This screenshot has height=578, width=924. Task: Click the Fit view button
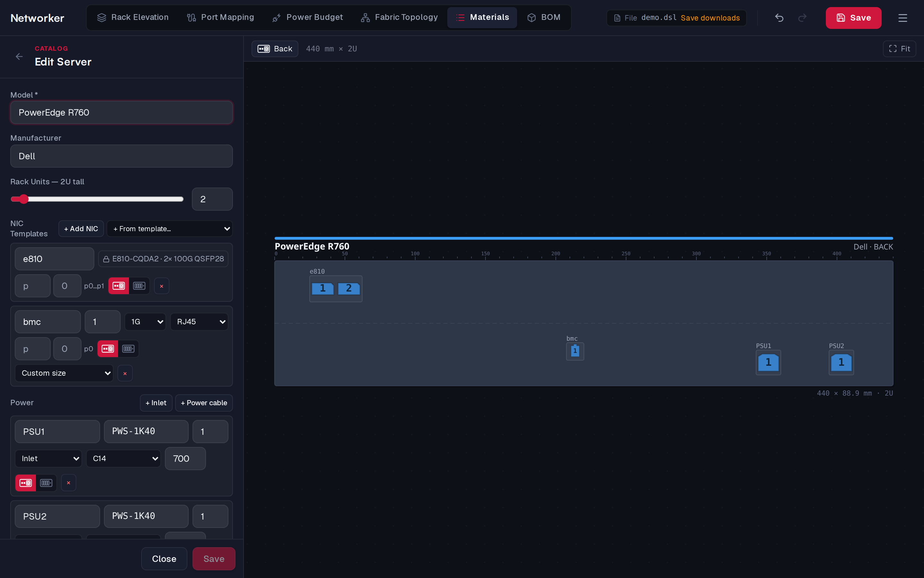tap(899, 49)
